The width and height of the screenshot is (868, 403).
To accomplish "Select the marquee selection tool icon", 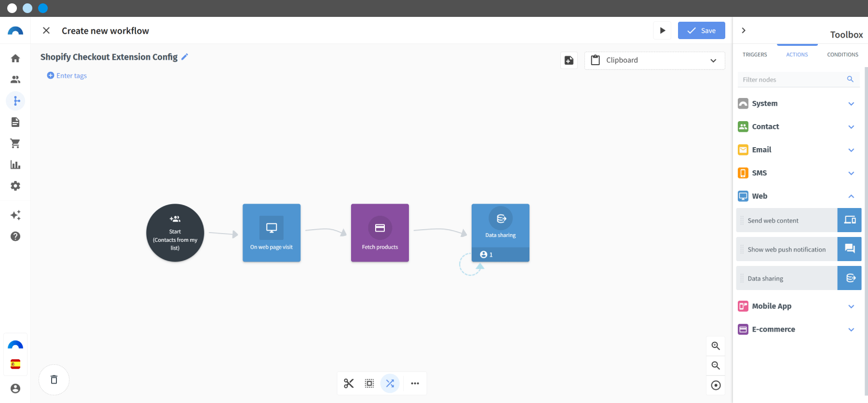I will click(369, 383).
